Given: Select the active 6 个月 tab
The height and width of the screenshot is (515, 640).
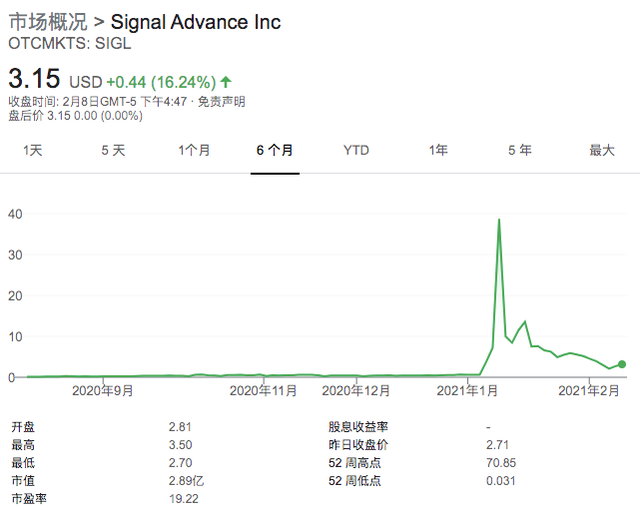Looking at the screenshot, I should [275, 150].
